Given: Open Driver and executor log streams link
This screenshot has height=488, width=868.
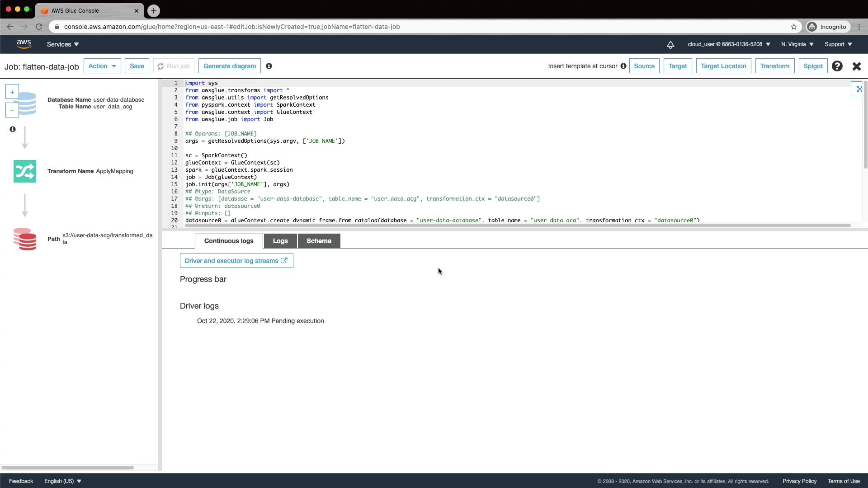Looking at the screenshot, I should coord(236,261).
